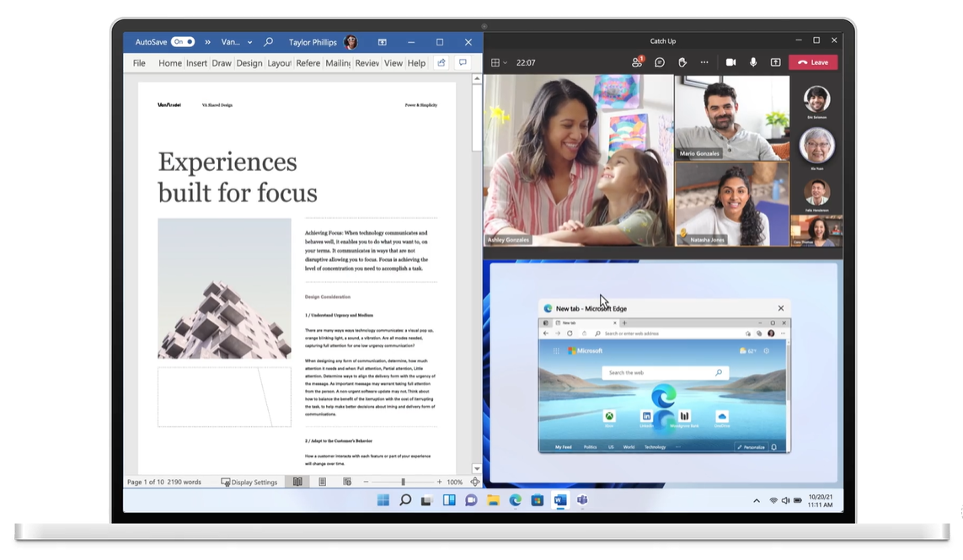Raise hand in the Teams meeting
Viewport: 963px width, 560px height.
click(x=682, y=62)
